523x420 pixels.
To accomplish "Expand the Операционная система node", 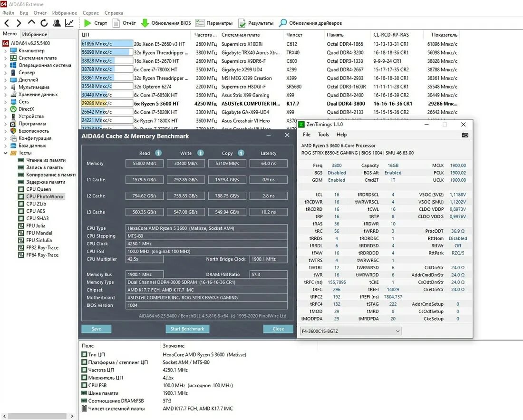I will pos(5,65).
